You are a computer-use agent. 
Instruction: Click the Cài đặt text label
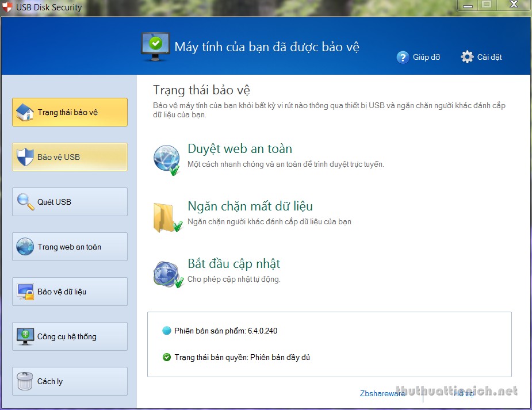pos(489,57)
